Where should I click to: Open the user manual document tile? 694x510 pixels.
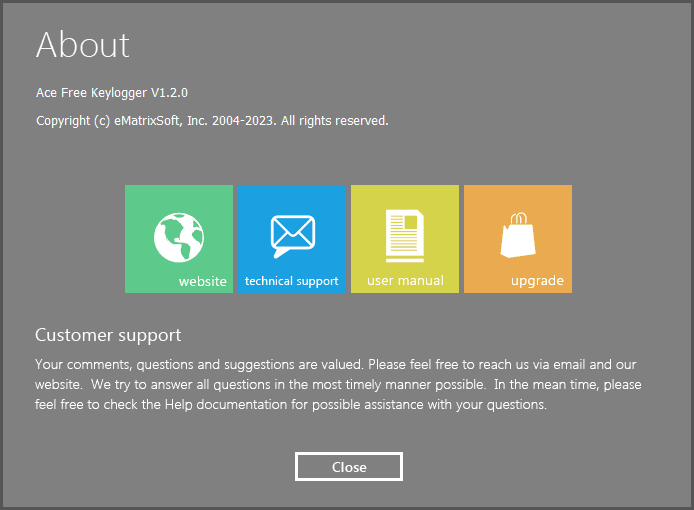[x=405, y=239]
